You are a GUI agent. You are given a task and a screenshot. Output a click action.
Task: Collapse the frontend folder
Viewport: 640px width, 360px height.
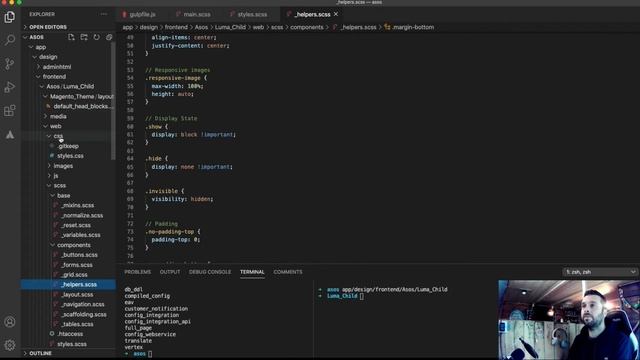point(68,77)
